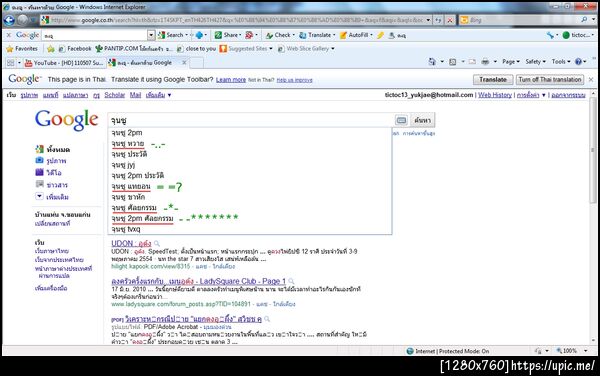Open the Mail link in Google navigation
Screen dimensions: 600x376
point(135,95)
